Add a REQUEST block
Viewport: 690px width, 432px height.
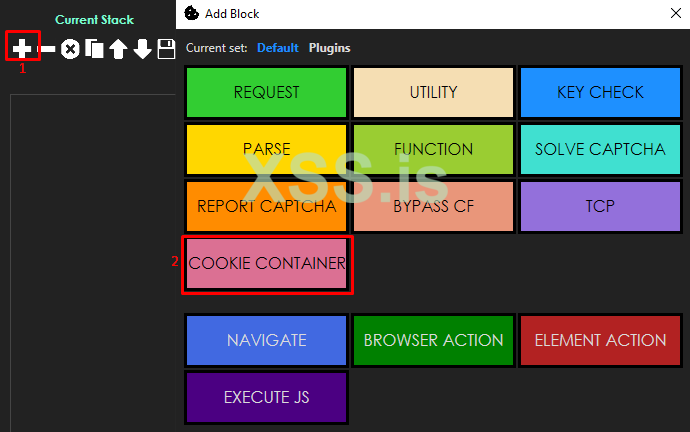click(x=266, y=93)
